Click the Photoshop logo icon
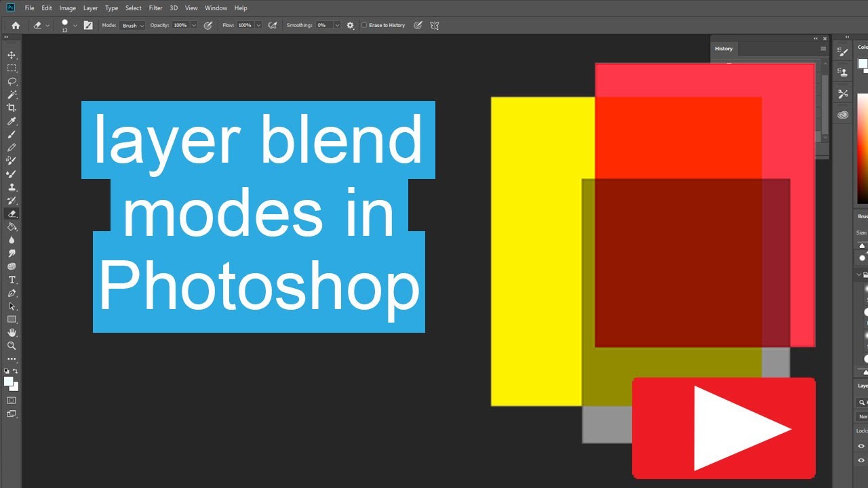The width and height of the screenshot is (868, 488). (10, 8)
